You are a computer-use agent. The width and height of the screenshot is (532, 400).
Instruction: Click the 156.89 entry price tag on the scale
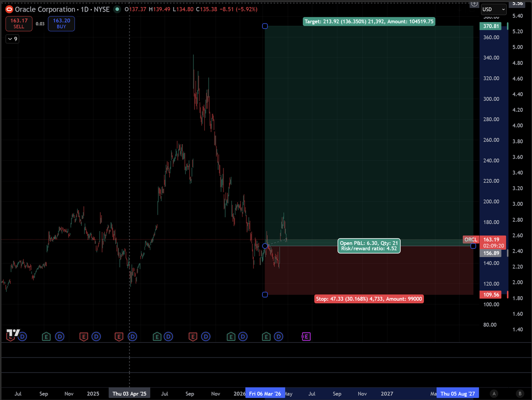coord(491,253)
